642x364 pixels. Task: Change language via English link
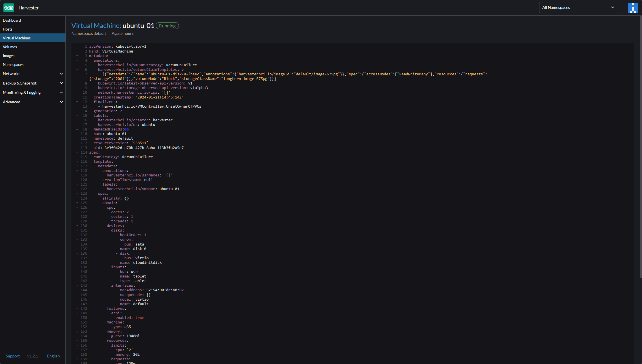(53, 356)
